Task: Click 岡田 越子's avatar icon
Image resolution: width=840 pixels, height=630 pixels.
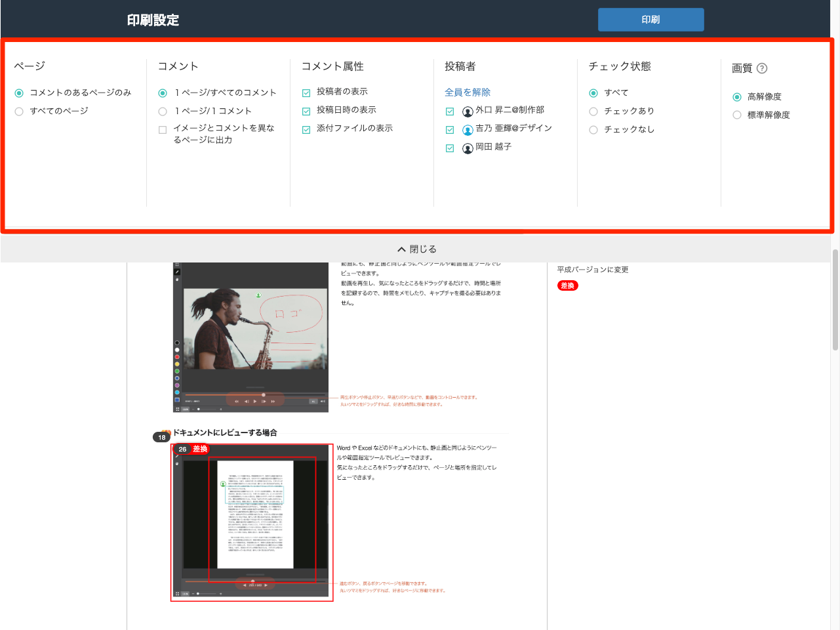Action: (x=467, y=147)
